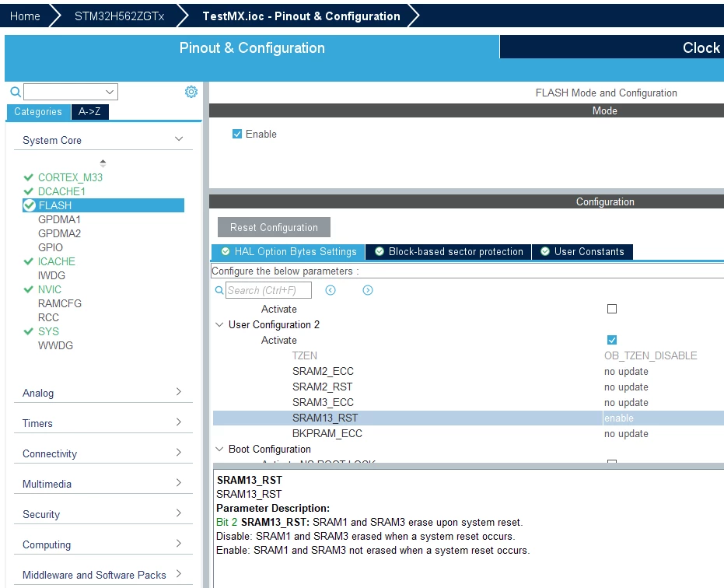Select GPDMA2 in the peripheral list
The height and width of the screenshot is (588, 724).
(59, 233)
